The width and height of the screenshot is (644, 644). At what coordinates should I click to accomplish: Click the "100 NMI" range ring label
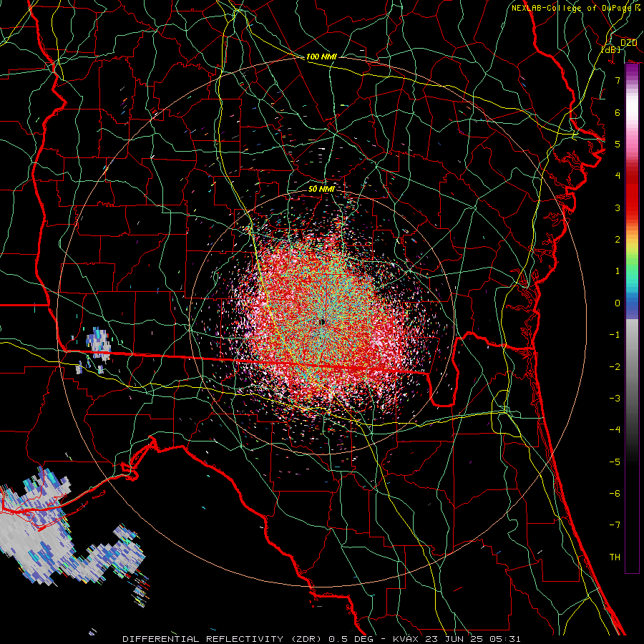pyautogui.click(x=321, y=57)
